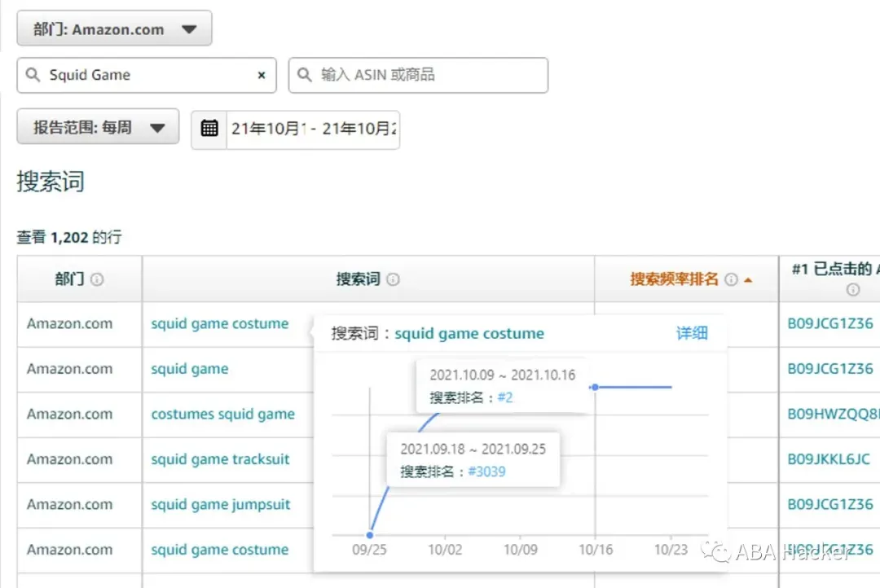Image resolution: width=880 pixels, height=588 pixels.
Task: Open costumes squid game search term
Action: click(x=222, y=414)
